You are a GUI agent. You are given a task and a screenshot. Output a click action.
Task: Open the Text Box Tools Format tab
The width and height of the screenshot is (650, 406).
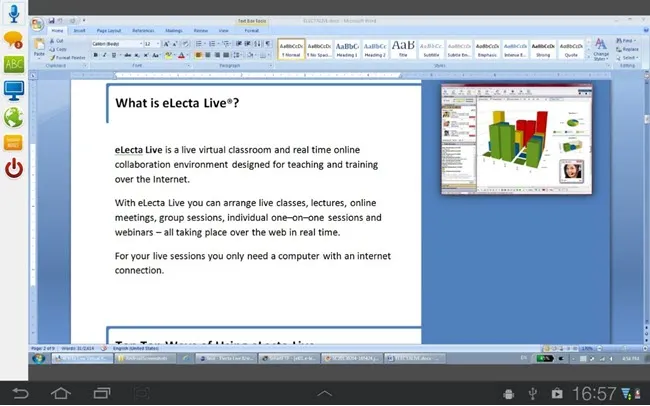coord(252,31)
